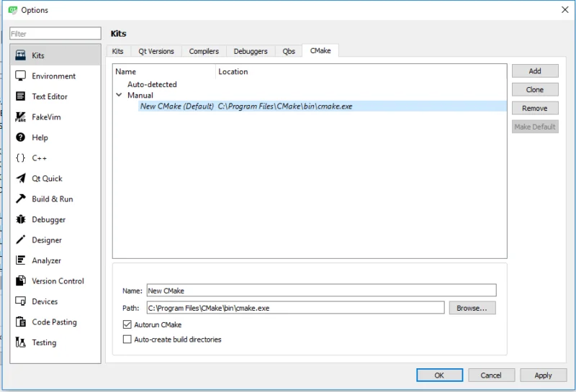This screenshot has height=392, width=576.
Task: Click the Browse... button for path
Action: click(472, 308)
